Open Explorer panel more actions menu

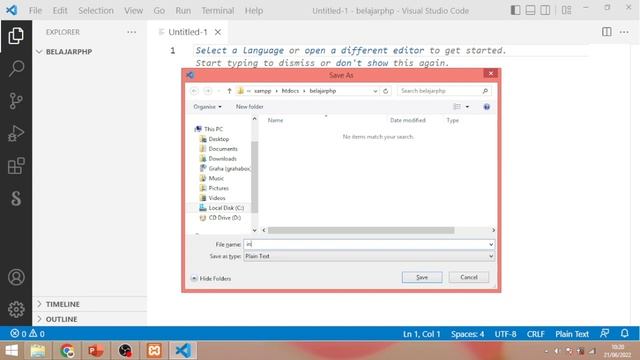coord(131,32)
